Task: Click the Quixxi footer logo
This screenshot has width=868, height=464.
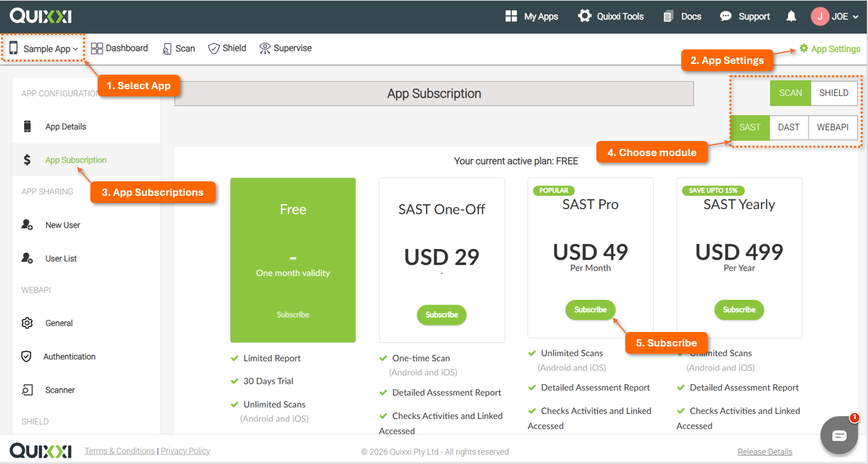Action: click(x=40, y=451)
